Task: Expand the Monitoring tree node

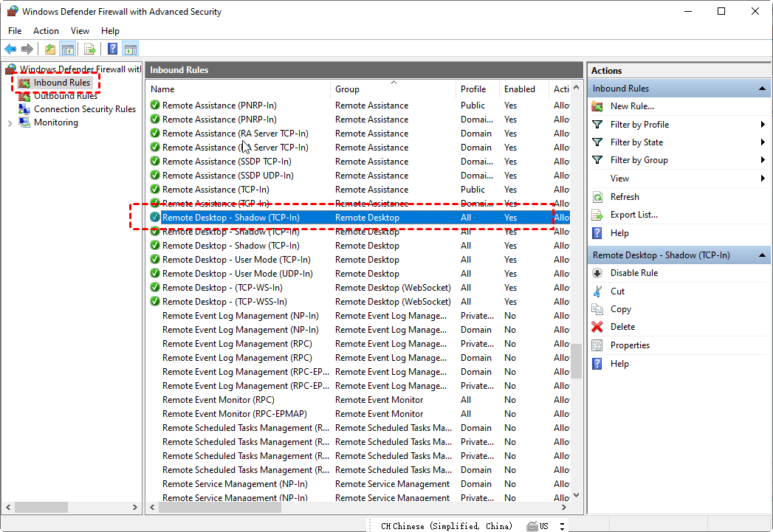Action: [x=10, y=123]
